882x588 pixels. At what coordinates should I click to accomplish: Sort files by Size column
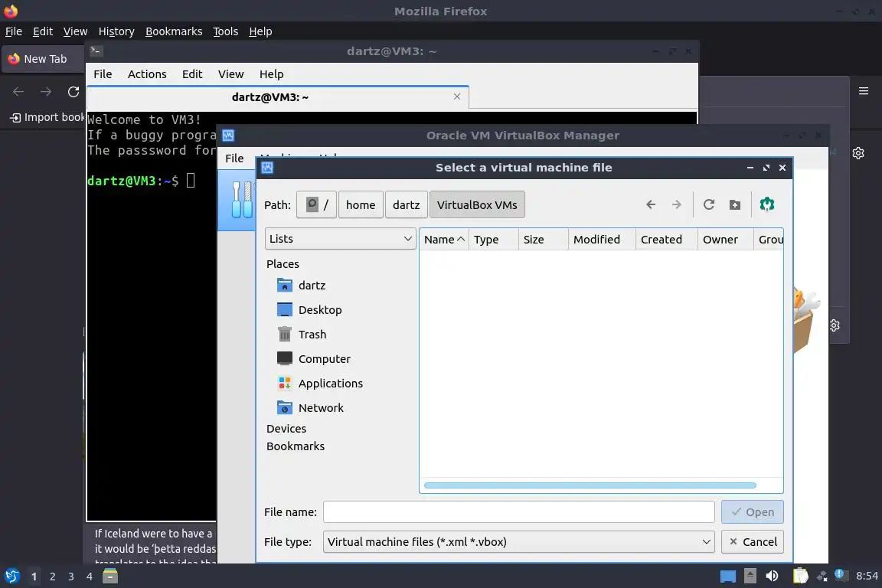(x=544, y=240)
